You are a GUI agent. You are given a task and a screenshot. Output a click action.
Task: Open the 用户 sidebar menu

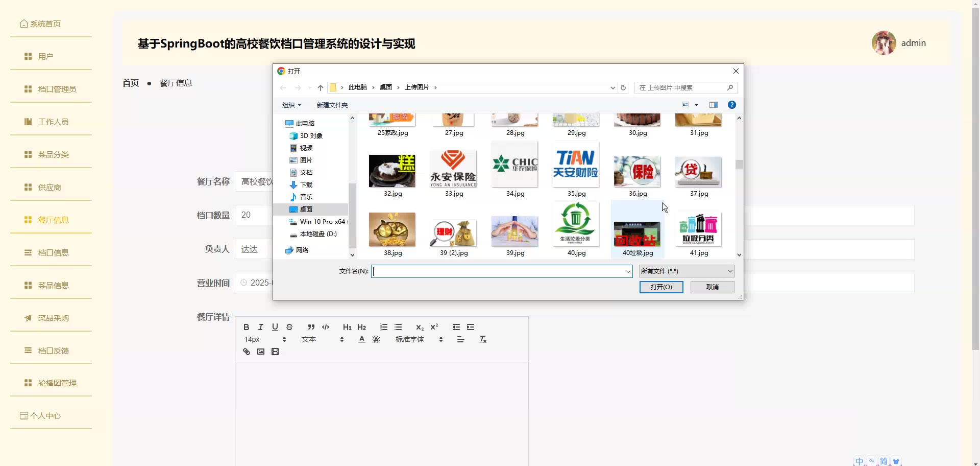coord(51,56)
